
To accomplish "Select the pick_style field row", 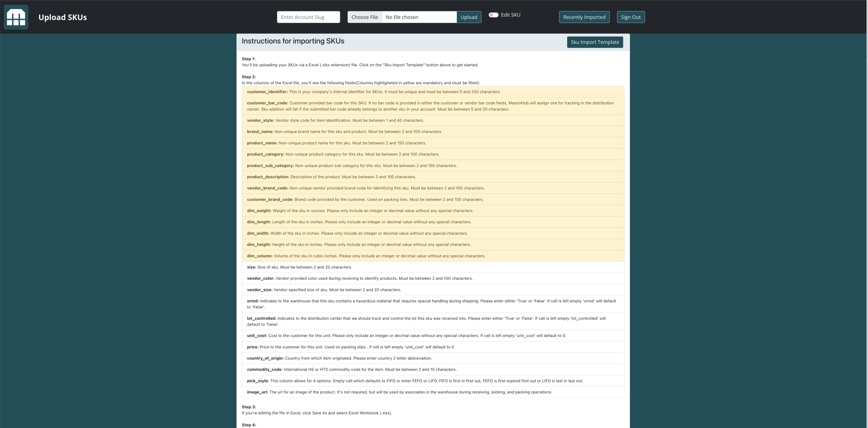I will click(x=433, y=380).
